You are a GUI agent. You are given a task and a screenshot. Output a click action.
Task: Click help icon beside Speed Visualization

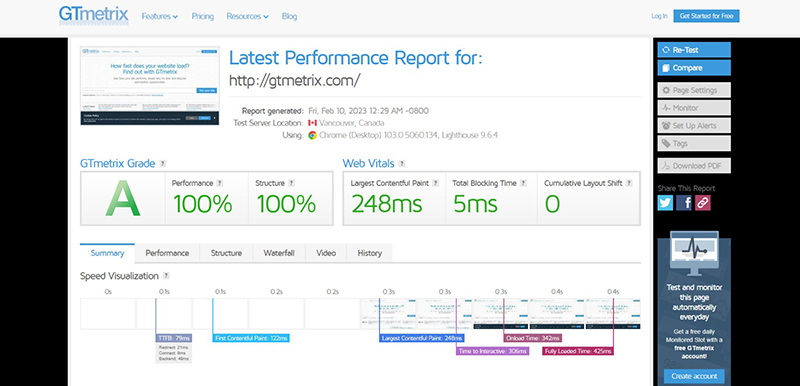(166, 276)
